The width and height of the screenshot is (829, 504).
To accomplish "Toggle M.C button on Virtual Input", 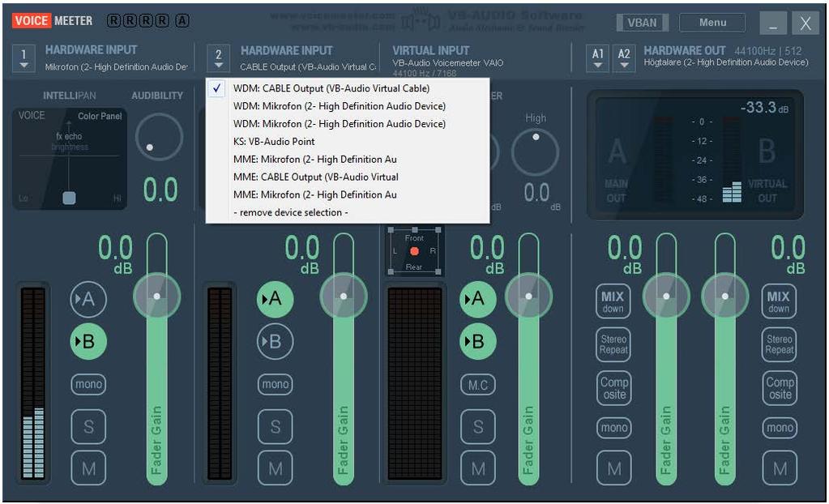I will point(478,385).
